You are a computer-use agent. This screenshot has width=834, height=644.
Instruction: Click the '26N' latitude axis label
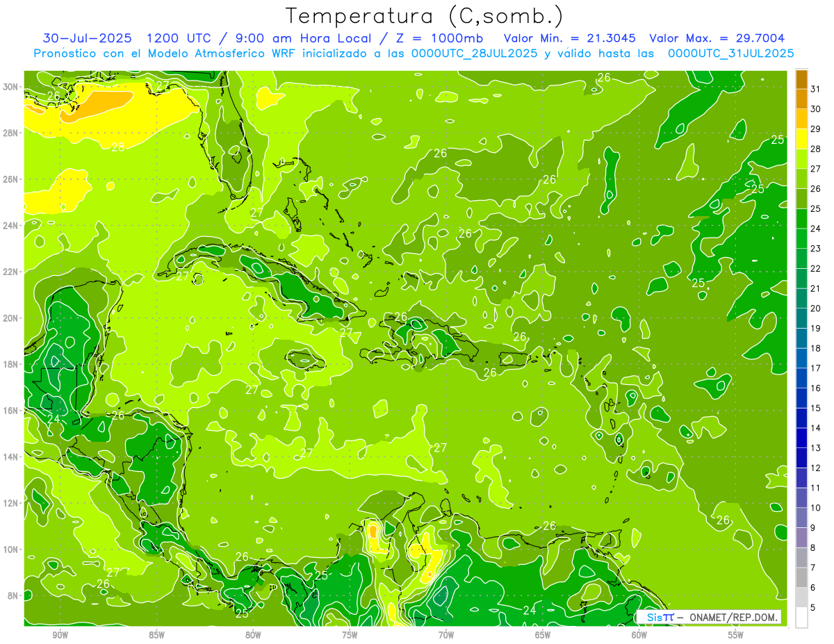point(10,179)
